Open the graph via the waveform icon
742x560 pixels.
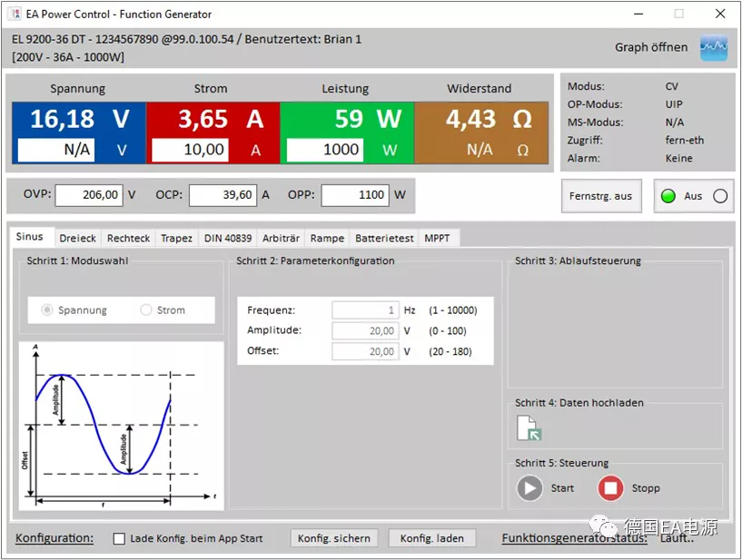tap(714, 47)
